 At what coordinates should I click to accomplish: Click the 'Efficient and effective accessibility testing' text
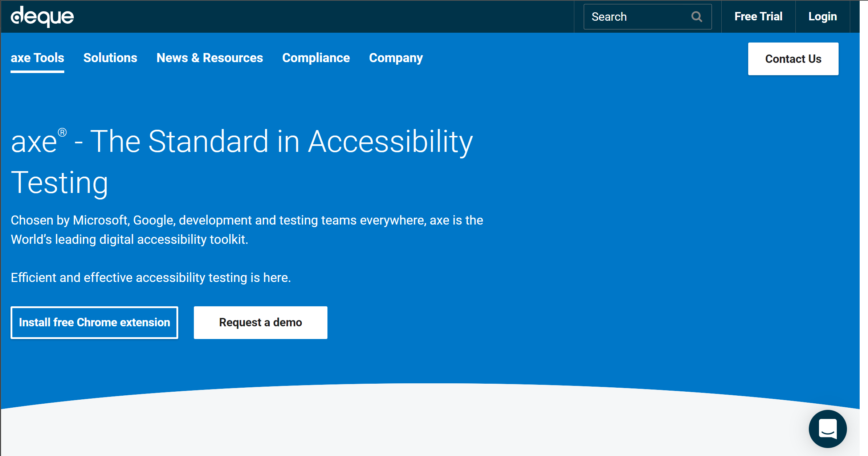coord(151,278)
